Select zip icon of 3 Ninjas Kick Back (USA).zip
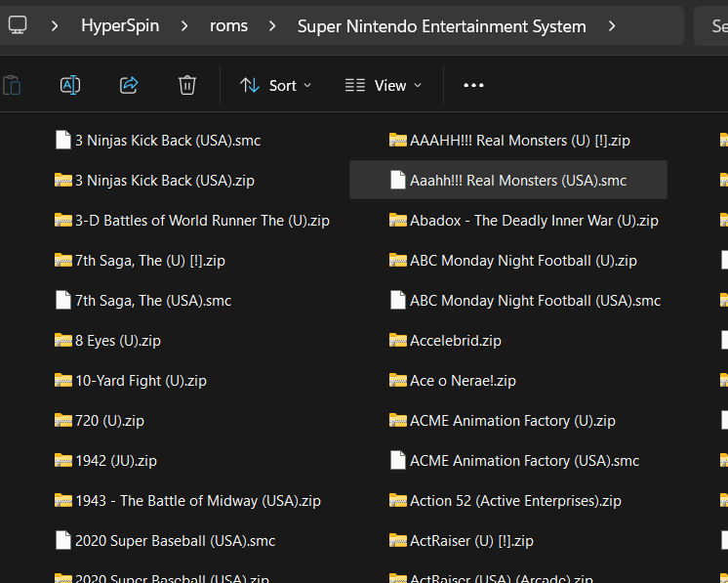 (63, 180)
